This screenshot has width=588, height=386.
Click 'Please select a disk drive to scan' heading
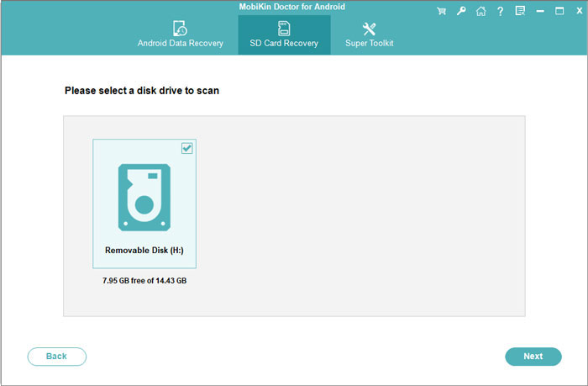tap(142, 91)
